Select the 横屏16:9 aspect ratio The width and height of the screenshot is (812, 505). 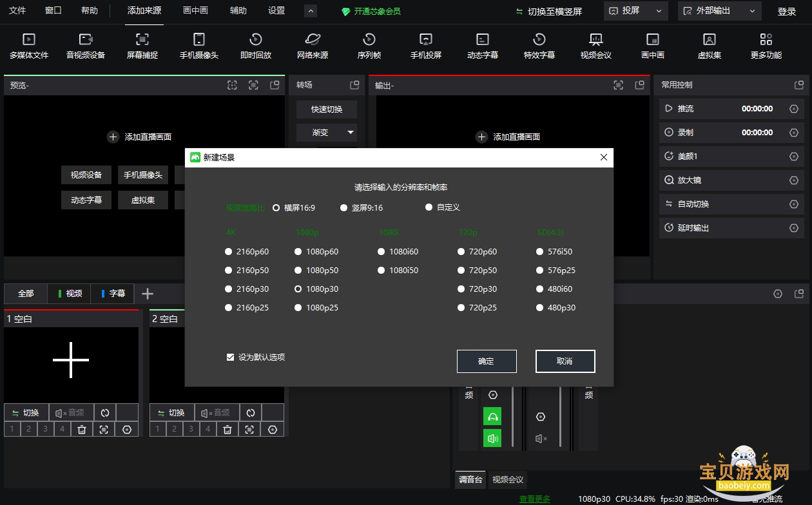pos(295,207)
